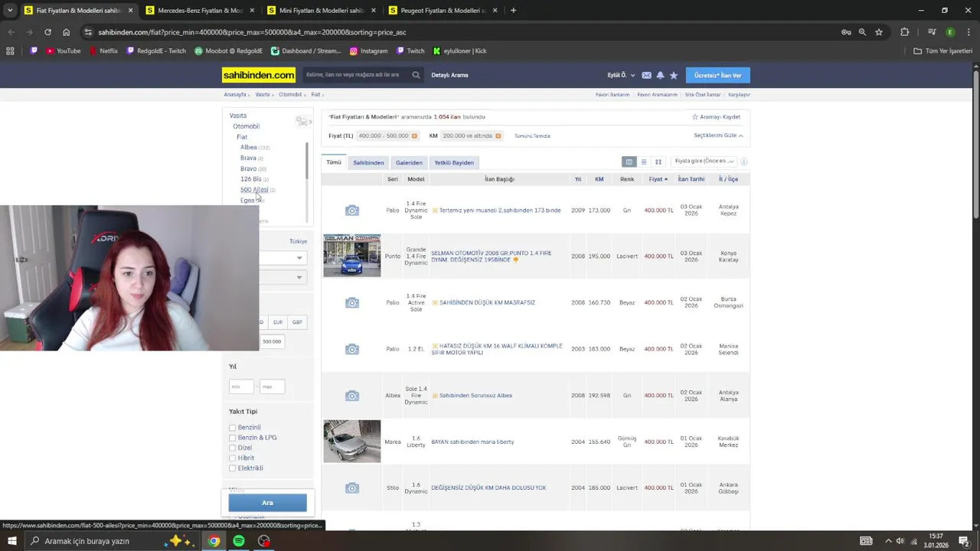980x551 pixels.
Task: Open the Chrome tab search dropdown arrow
Action: (x=10, y=11)
